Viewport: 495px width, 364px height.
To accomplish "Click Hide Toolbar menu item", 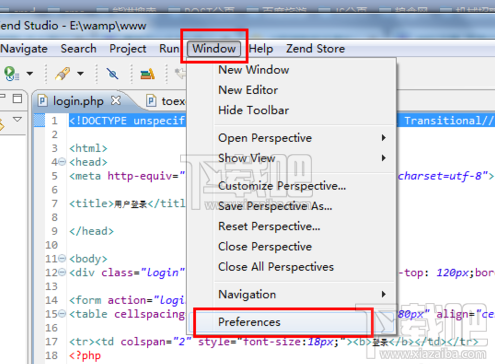I will 254,110.
